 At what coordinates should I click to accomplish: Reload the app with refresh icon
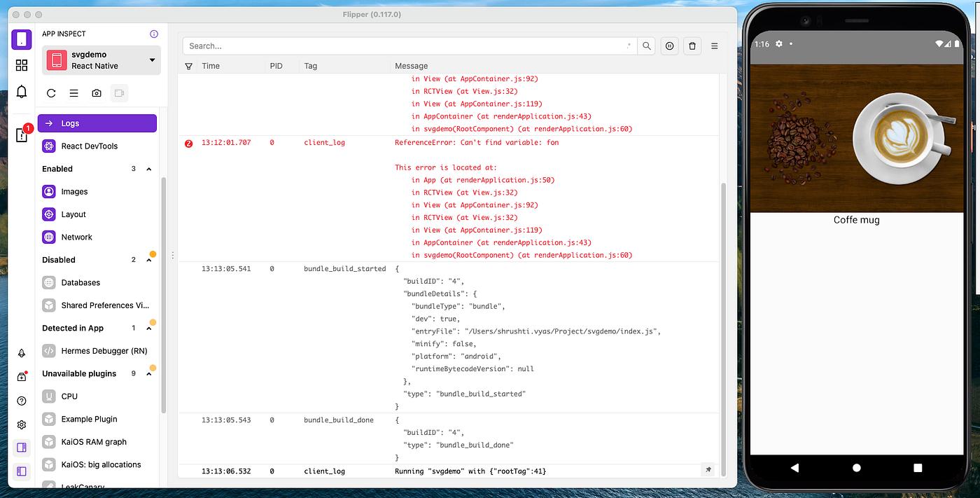click(51, 93)
